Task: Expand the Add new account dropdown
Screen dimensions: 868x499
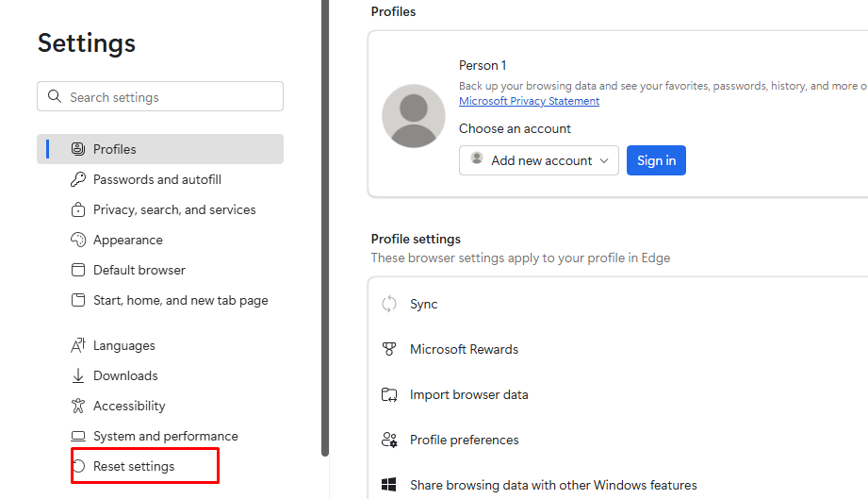Action: coord(539,160)
